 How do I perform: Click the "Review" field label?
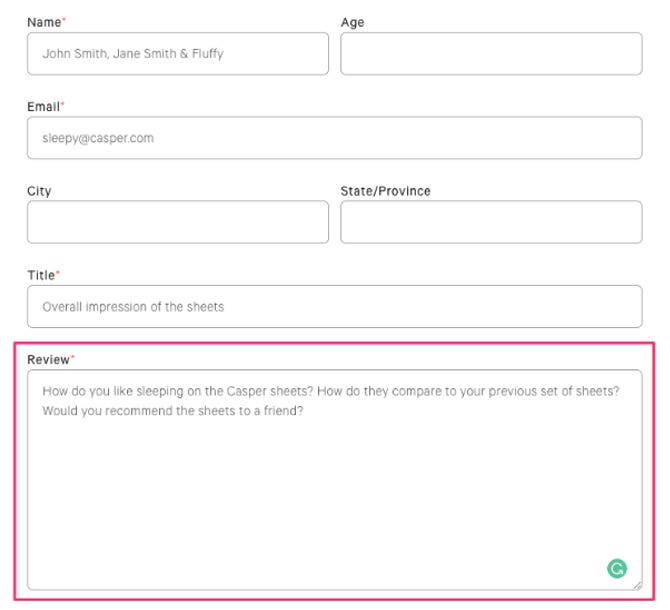[48, 360]
